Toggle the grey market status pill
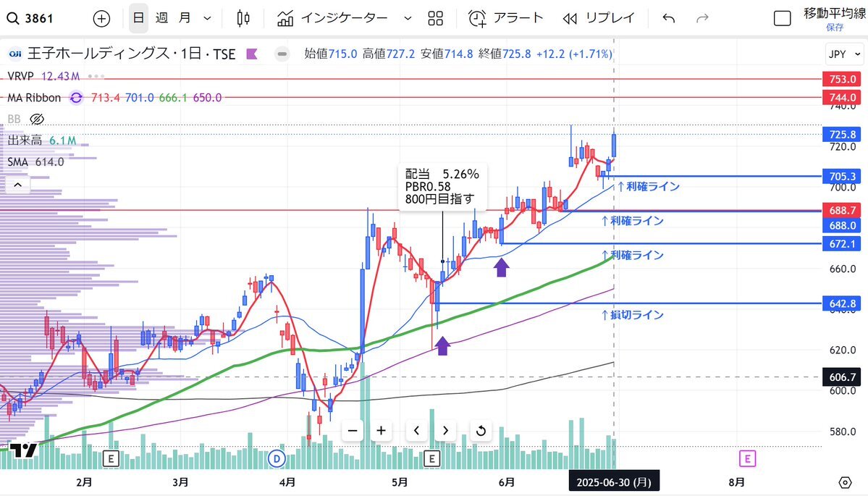Screen dimensions: 868x496 click(x=282, y=54)
